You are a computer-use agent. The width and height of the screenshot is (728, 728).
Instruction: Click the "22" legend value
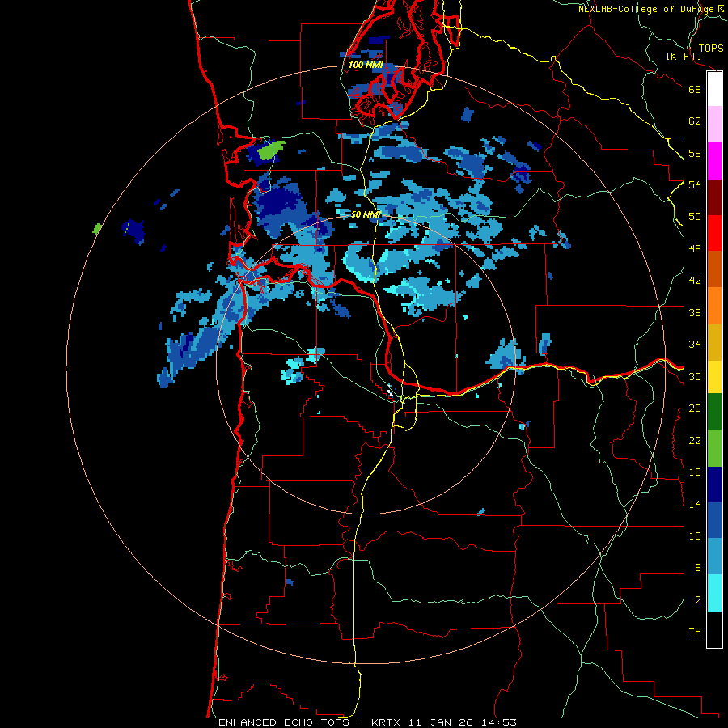[695, 441]
